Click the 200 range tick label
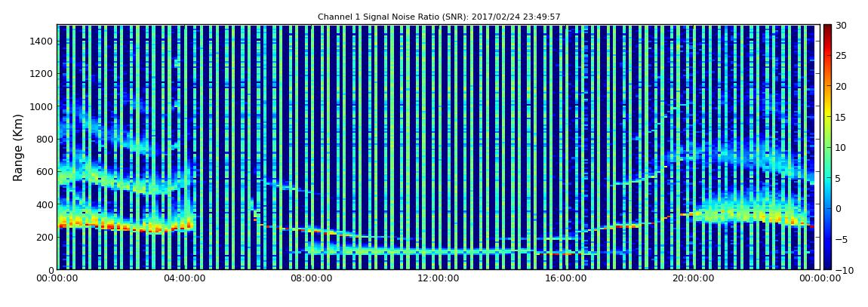The image size is (868, 307). click(x=45, y=238)
